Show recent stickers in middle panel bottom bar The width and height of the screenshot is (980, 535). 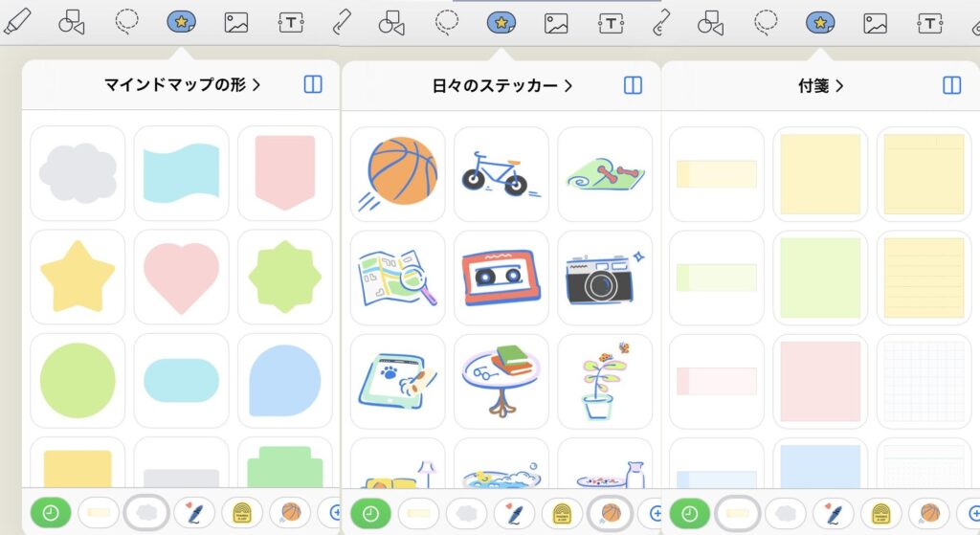click(x=370, y=514)
